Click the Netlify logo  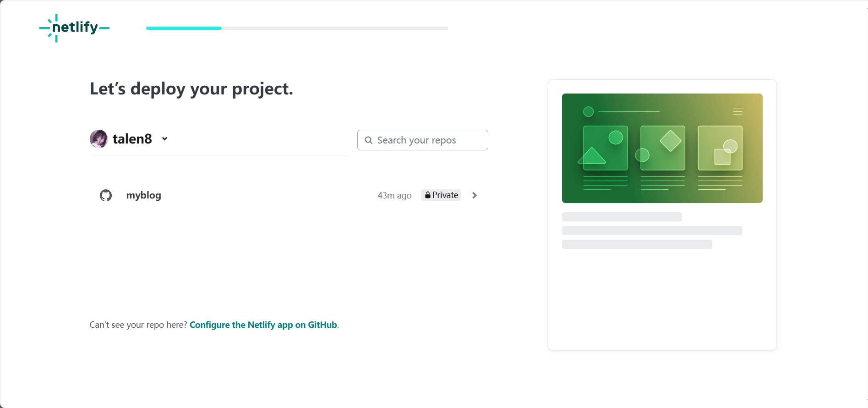pos(74,28)
